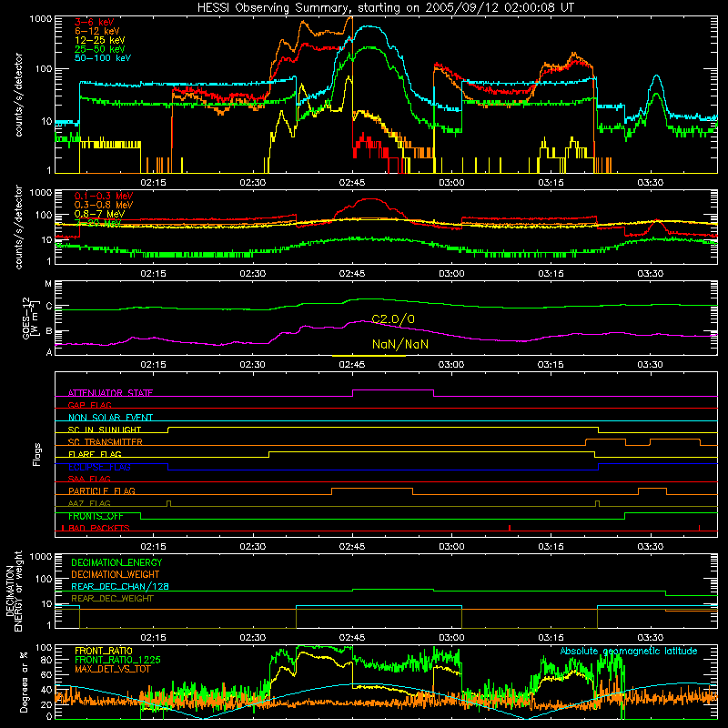Click the "Flags" vertical axis title
Image resolution: width=728 pixels, height=728 pixels.
click(x=37, y=454)
